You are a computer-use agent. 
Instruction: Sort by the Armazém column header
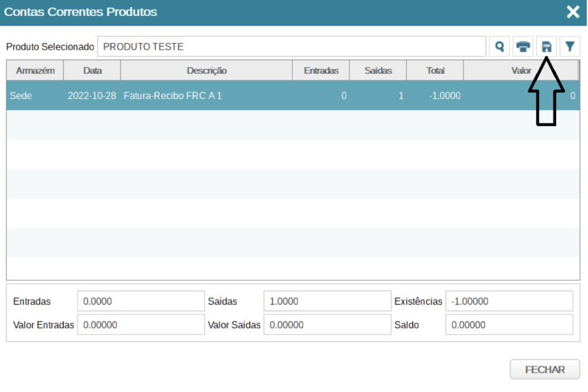(35, 71)
